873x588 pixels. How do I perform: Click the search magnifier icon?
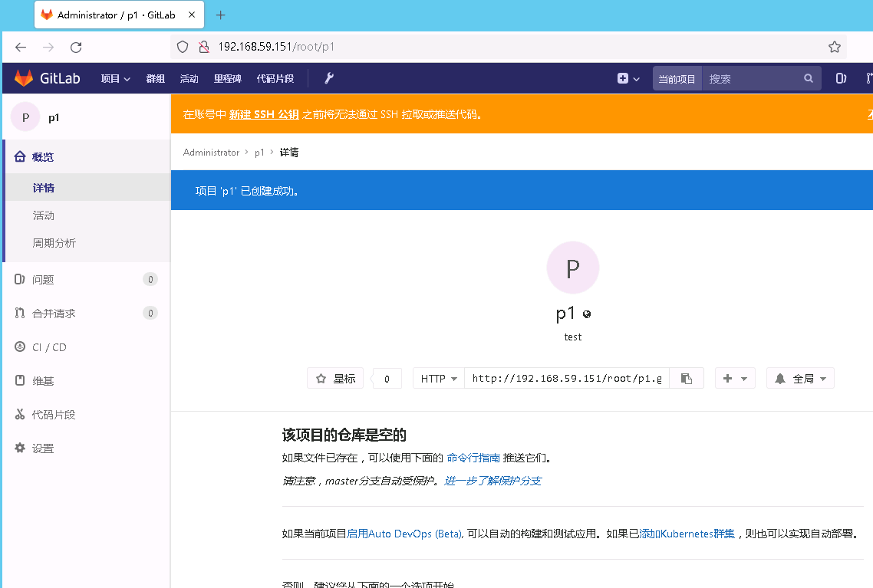pos(809,78)
